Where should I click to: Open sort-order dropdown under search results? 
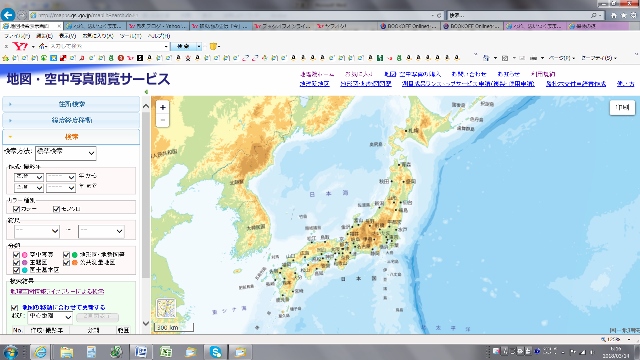tap(50, 317)
